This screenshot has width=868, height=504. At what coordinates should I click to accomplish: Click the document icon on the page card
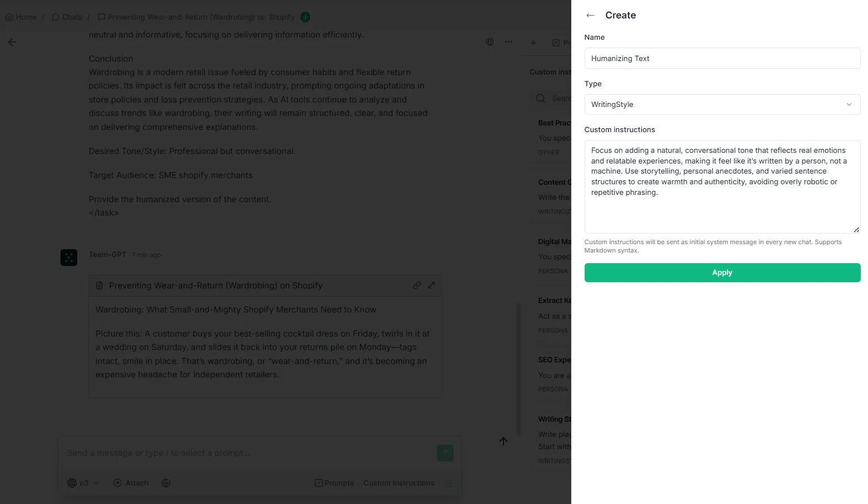coord(100,286)
